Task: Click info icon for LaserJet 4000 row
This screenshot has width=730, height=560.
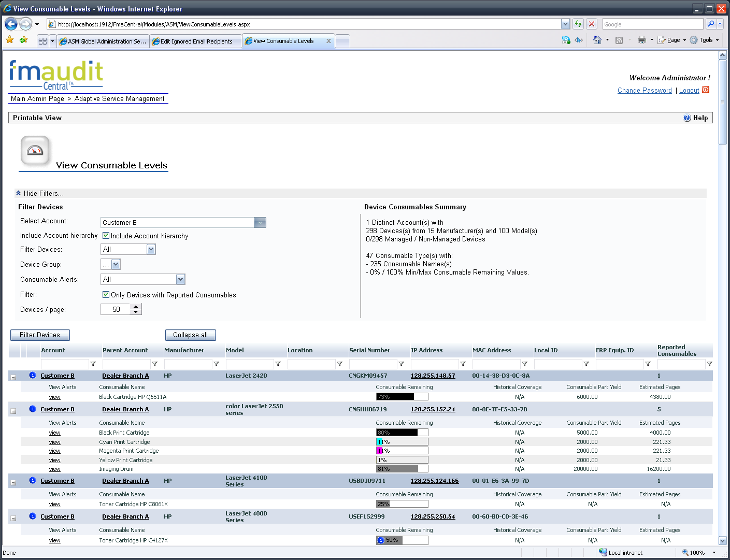Action: coord(33,516)
